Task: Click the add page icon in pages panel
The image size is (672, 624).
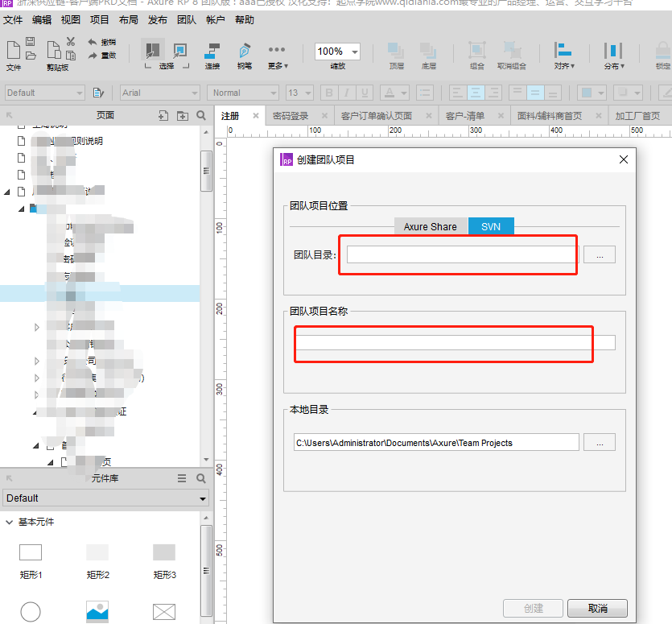Action: (163, 115)
